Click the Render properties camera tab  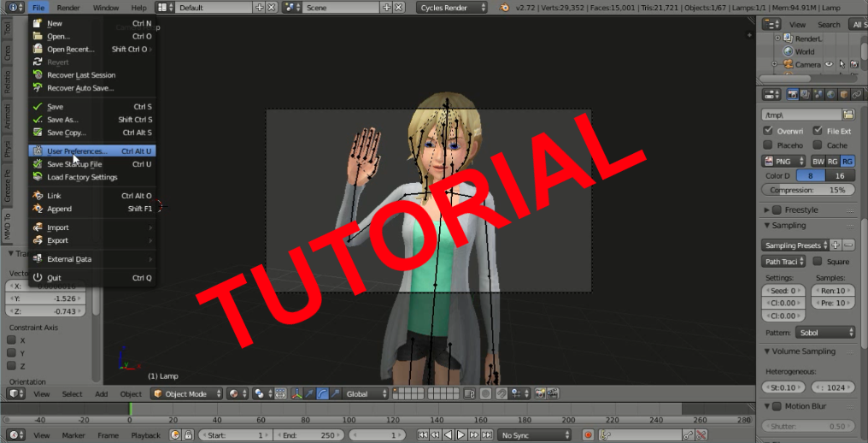point(792,94)
